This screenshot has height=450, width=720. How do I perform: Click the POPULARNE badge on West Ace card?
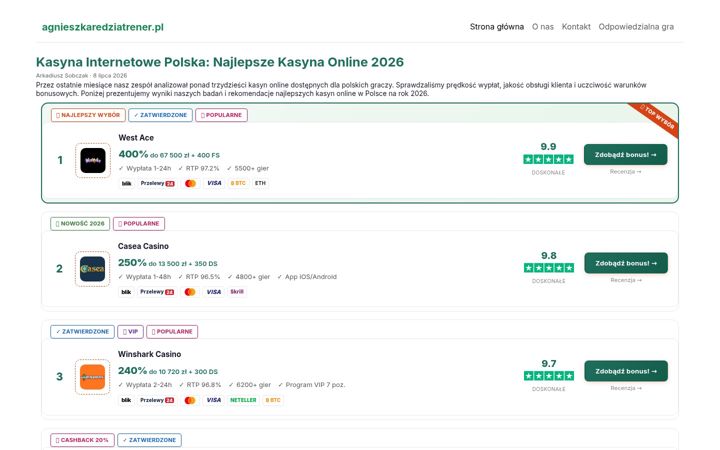click(x=221, y=115)
